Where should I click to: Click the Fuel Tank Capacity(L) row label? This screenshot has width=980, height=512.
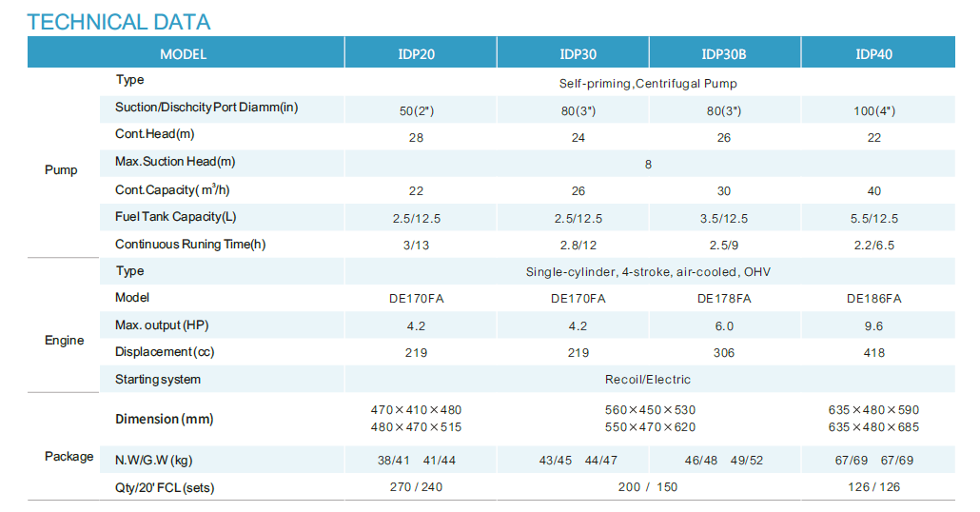pyautogui.click(x=176, y=217)
